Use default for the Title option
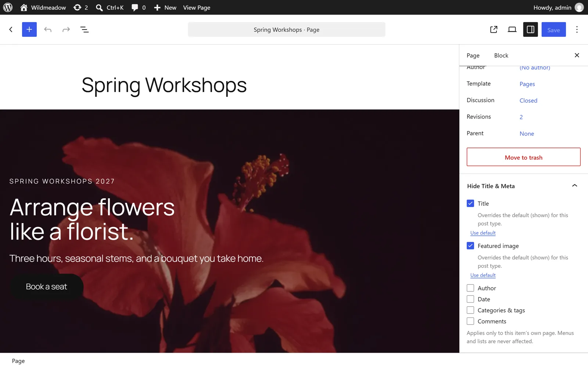Screen dimensions: 588x368 [483, 233]
